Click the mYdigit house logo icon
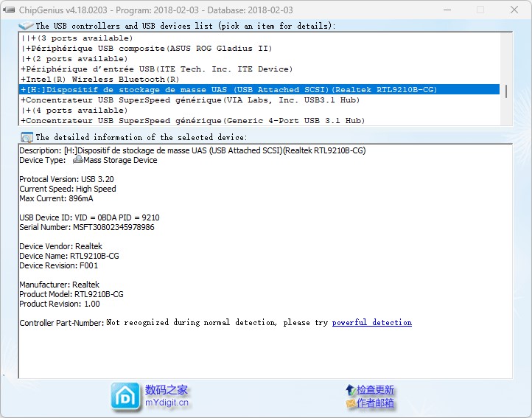The width and height of the screenshot is (532, 418). click(x=125, y=396)
